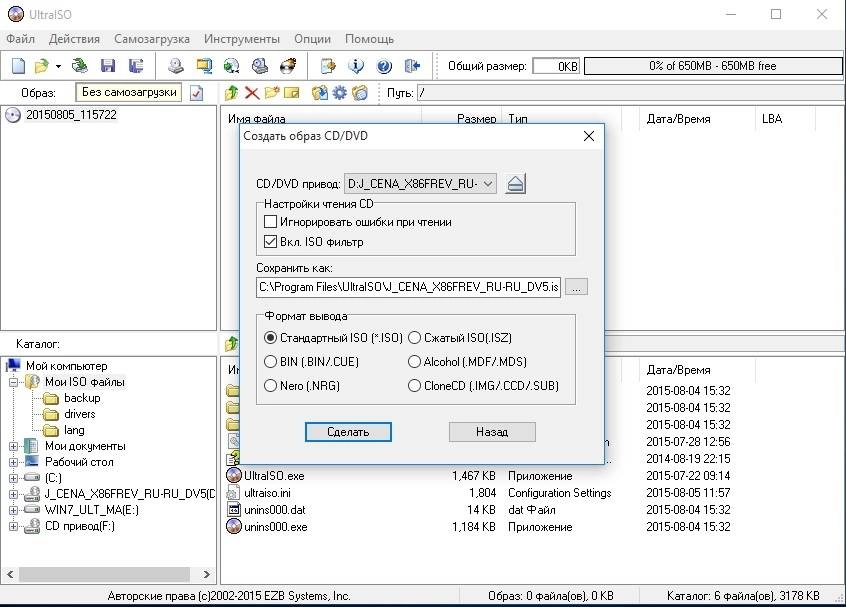Click the right scroll arrow under Каталог tree
Viewport: 846px width, 607px height.
[207, 574]
